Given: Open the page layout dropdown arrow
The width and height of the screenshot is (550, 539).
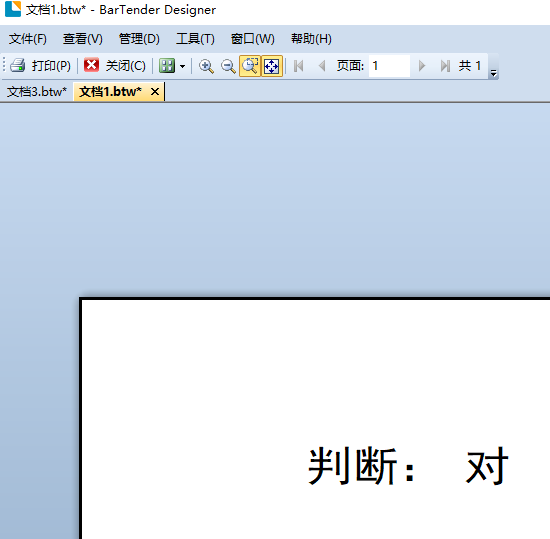Looking at the screenshot, I should click(182, 66).
